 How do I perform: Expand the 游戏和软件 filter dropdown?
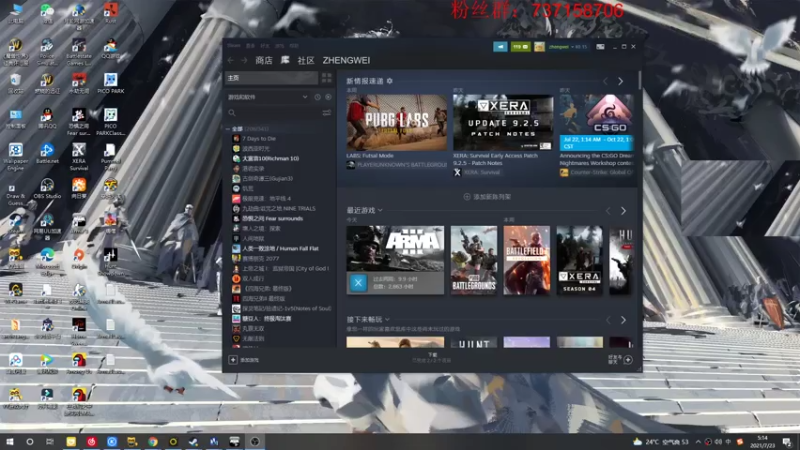pos(267,97)
